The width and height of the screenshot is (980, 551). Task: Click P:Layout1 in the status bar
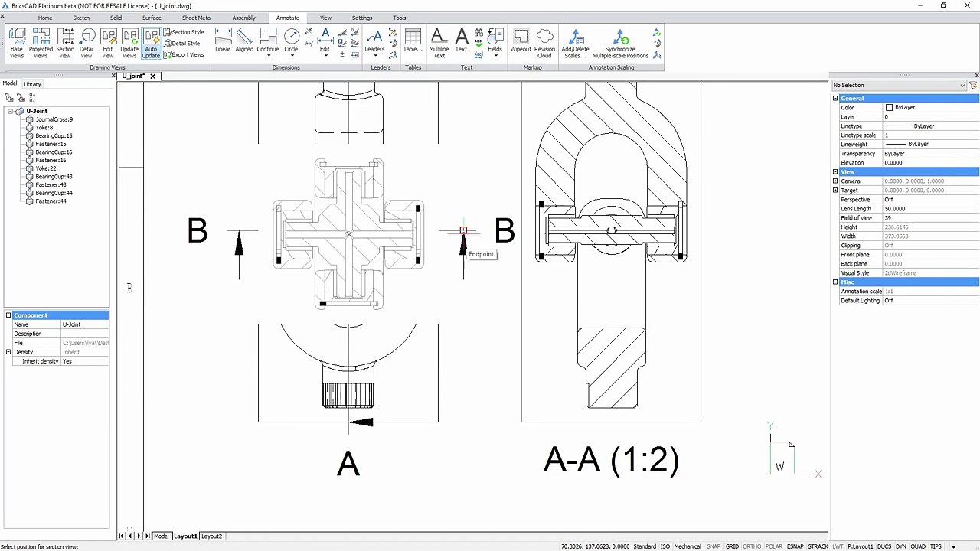click(861, 546)
